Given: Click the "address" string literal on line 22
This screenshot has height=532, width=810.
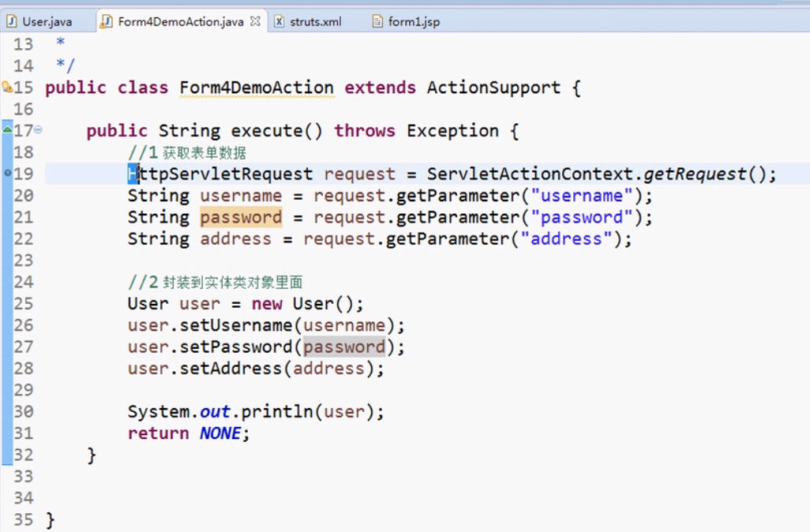Looking at the screenshot, I should [565, 239].
